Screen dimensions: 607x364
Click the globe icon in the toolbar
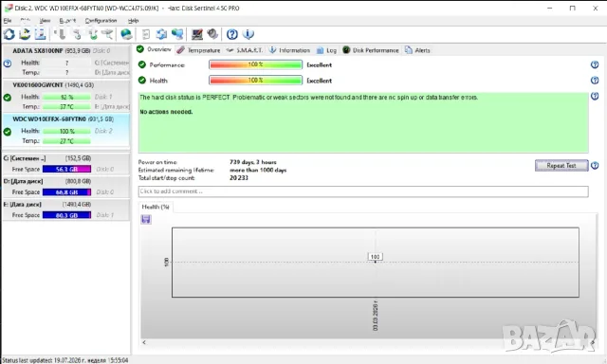126,34
